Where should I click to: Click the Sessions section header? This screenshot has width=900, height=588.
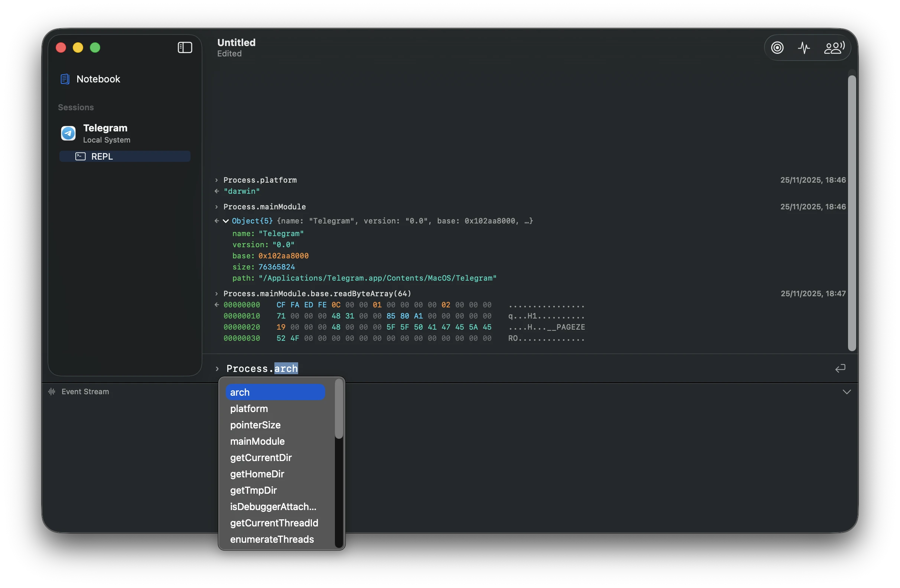pos(76,107)
